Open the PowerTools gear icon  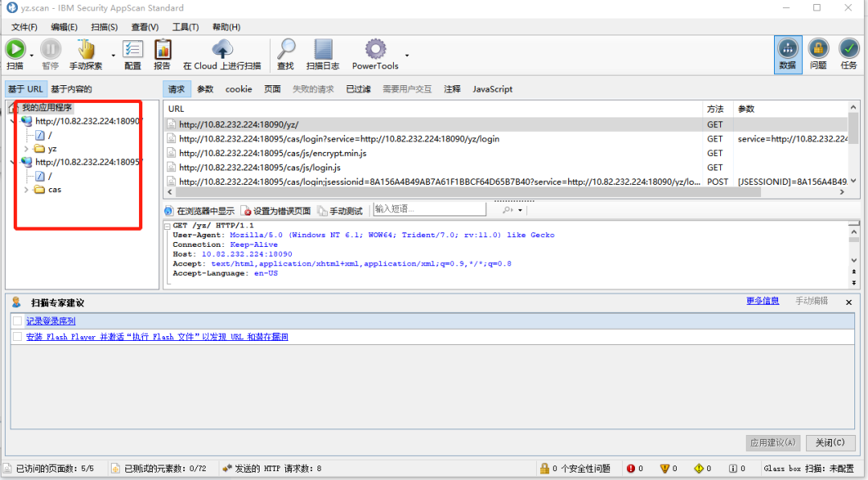pos(375,49)
